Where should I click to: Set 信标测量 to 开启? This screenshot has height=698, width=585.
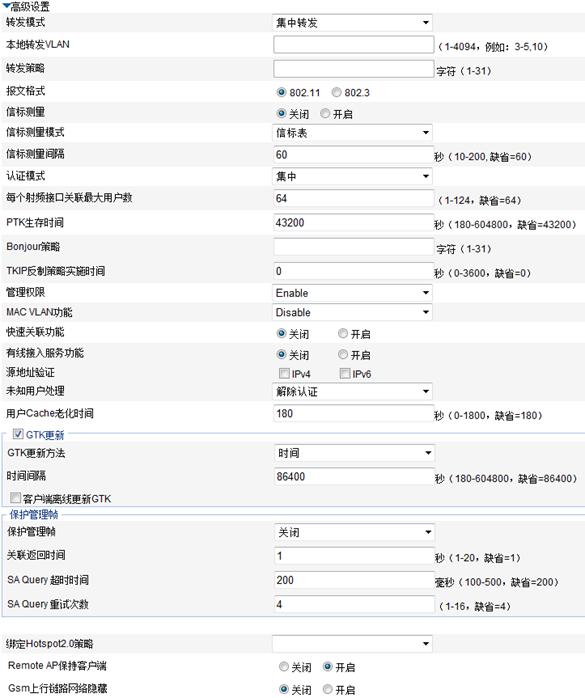325,114
